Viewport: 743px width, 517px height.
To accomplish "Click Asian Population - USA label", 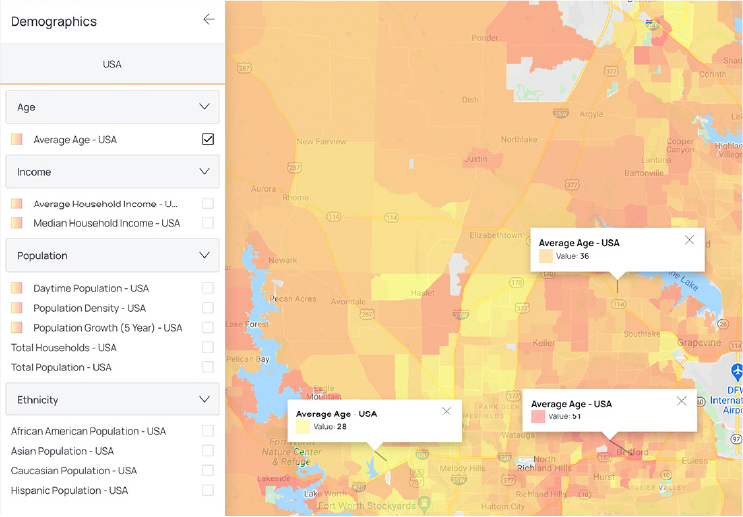I will click(x=62, y=451).
